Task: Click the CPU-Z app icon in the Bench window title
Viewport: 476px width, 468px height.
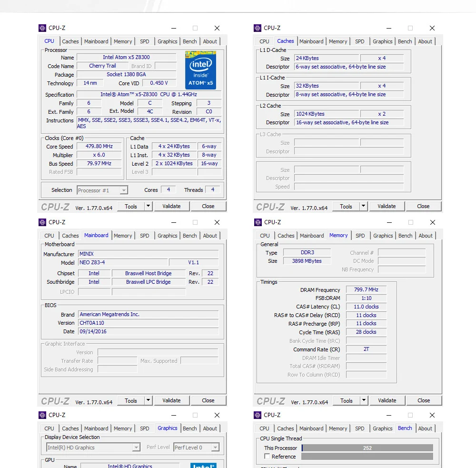Action: point(258,415)
